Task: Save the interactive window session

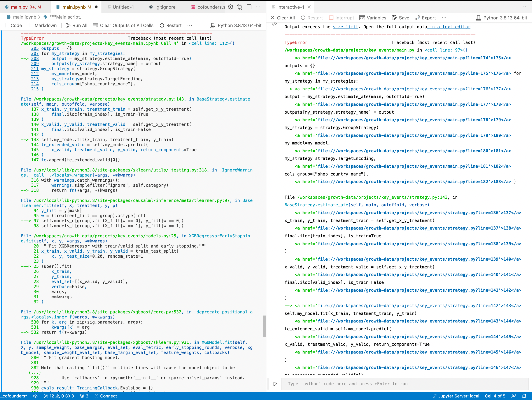Action: click(x=400, y=18)
